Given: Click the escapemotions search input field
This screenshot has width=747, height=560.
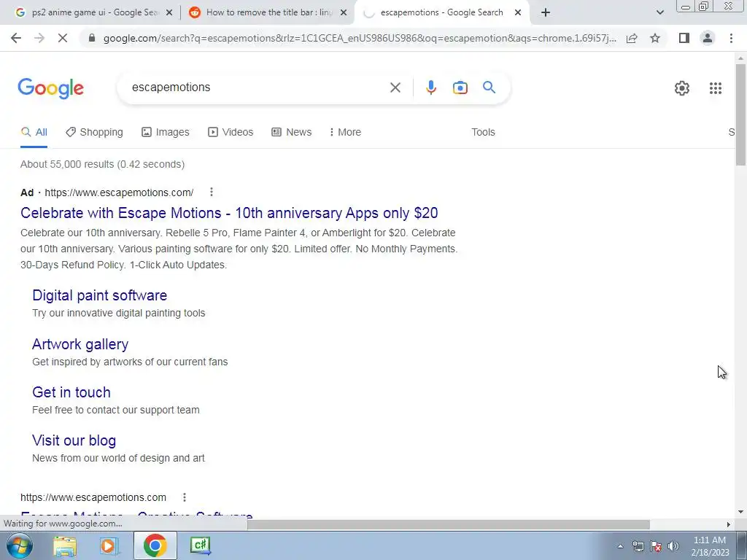Looking at the screenshot, I should click(258, 87).
